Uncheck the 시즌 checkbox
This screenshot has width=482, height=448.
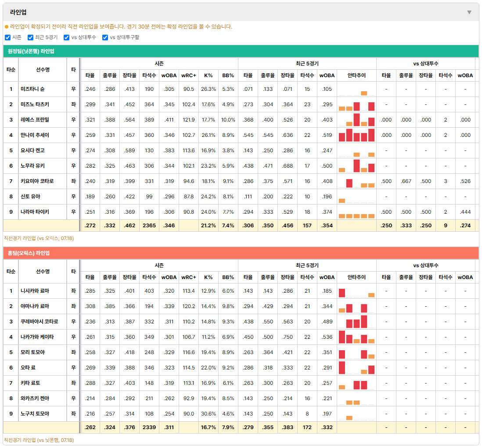[x=8, y=37]
